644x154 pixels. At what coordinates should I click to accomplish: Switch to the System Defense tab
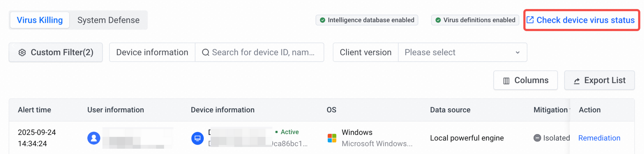(109, 20)
